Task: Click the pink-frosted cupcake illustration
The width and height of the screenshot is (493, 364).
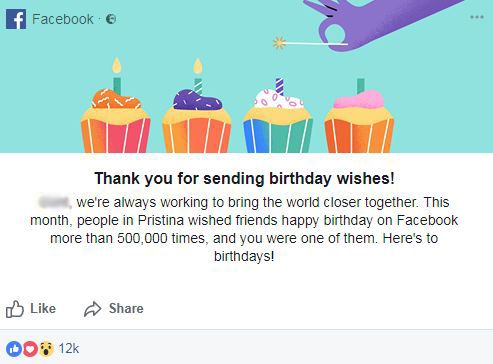Action: (359, 121)
